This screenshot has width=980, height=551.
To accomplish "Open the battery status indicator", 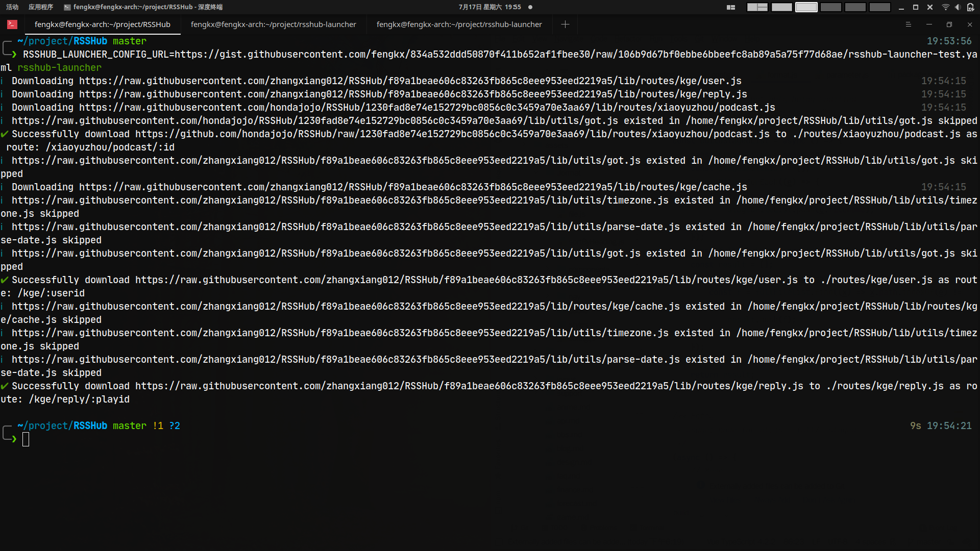I will [x=970, y=7].
